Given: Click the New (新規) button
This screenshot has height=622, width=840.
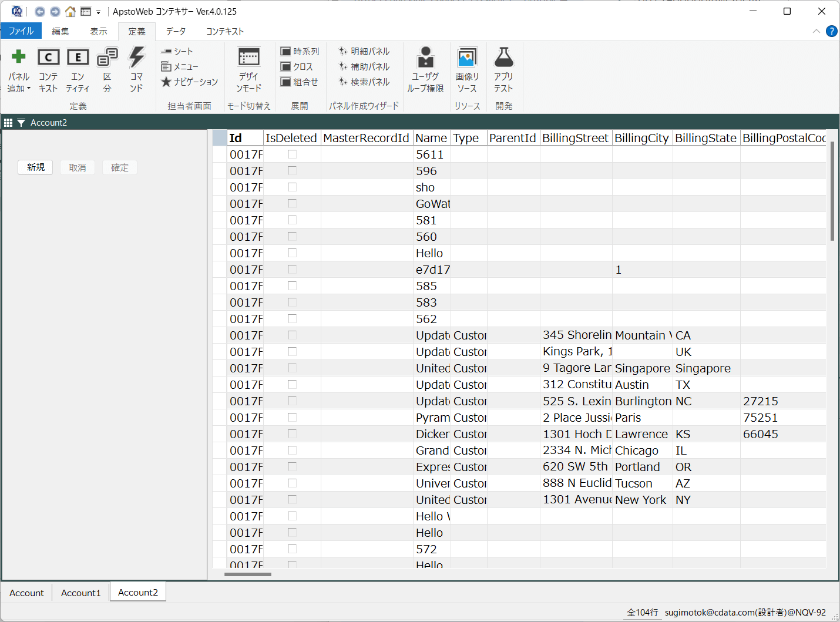Looking at the screenshot, I should (x=35, y=167).
